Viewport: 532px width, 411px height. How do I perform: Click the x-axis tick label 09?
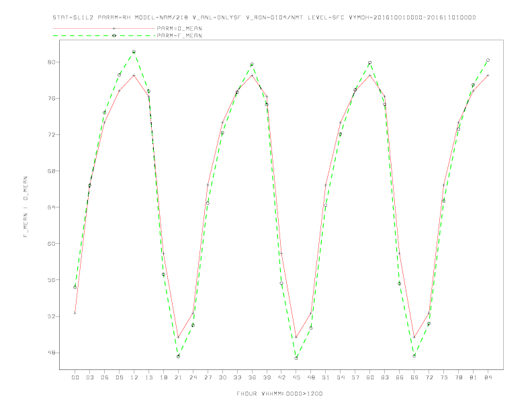point(119,377)
